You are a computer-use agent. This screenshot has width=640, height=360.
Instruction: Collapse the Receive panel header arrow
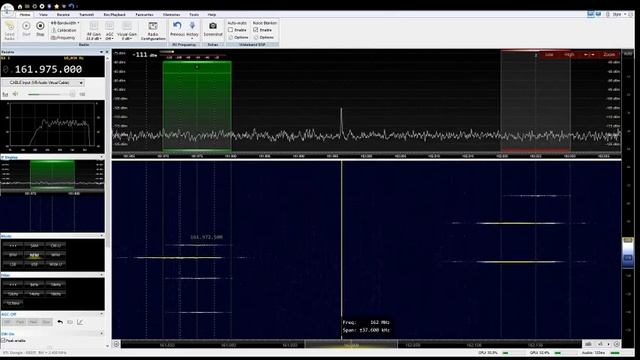(101, 52)
